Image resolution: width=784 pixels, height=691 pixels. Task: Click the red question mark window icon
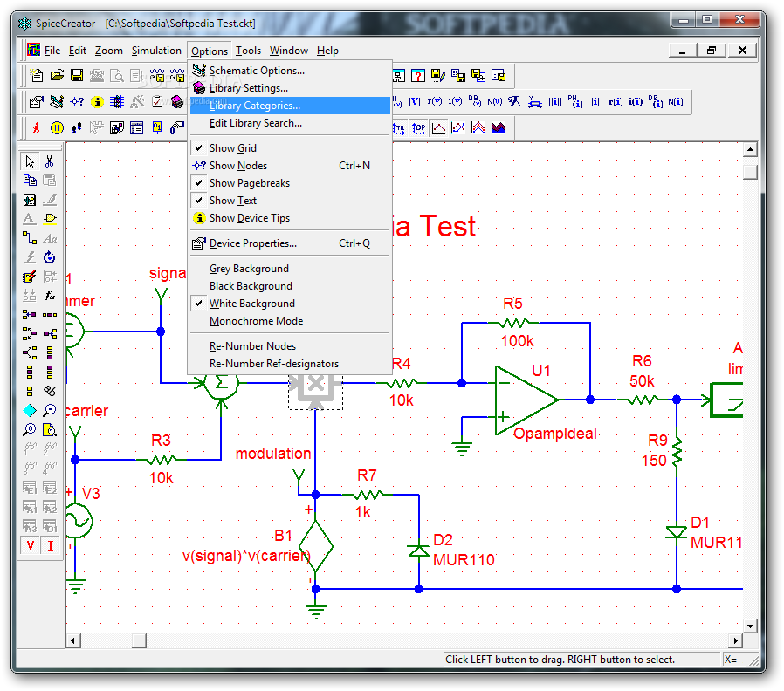point(418,75)
